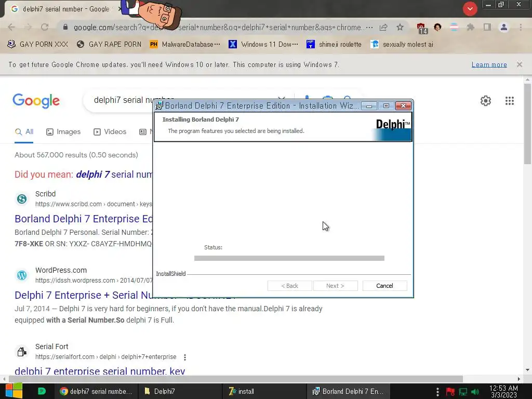Open the Chrome profile avatar menu
Viewport: 532px width, 399px height.
click(x=504, y=27)
